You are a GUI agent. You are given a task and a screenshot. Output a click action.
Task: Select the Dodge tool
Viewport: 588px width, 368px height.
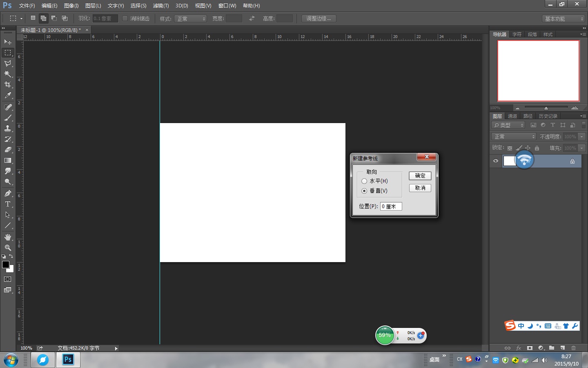click(8, 182)
